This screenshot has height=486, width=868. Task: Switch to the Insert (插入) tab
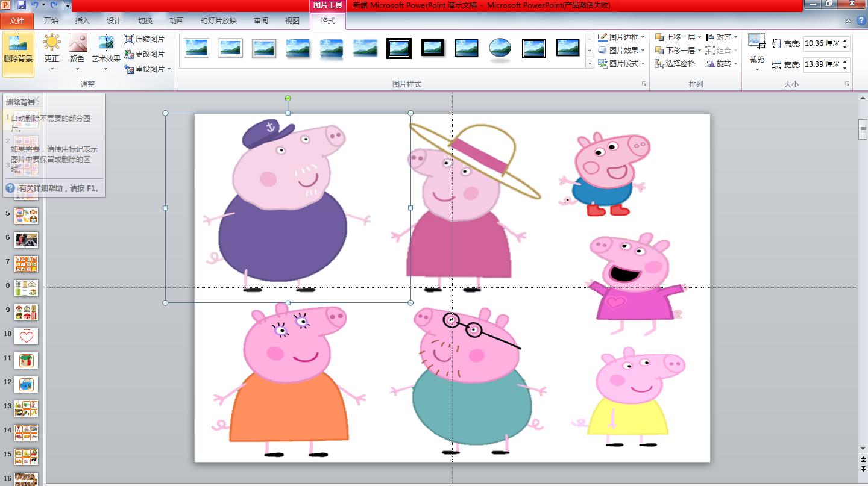pyautogui.click(x=83, y=21)
